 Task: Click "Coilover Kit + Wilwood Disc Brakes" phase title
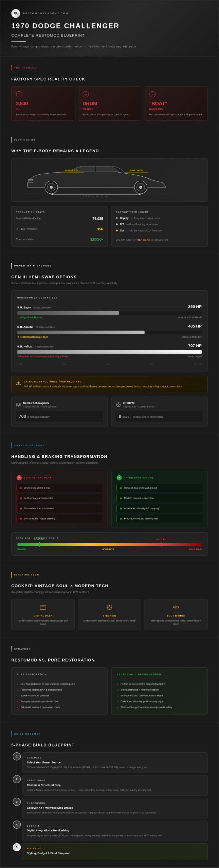point(50,808)
